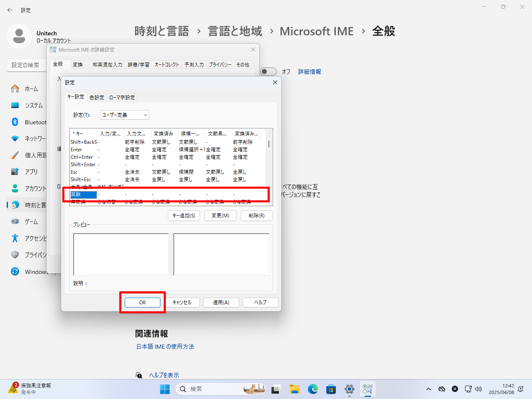Open 詳細情報 link

click(310, 72)
